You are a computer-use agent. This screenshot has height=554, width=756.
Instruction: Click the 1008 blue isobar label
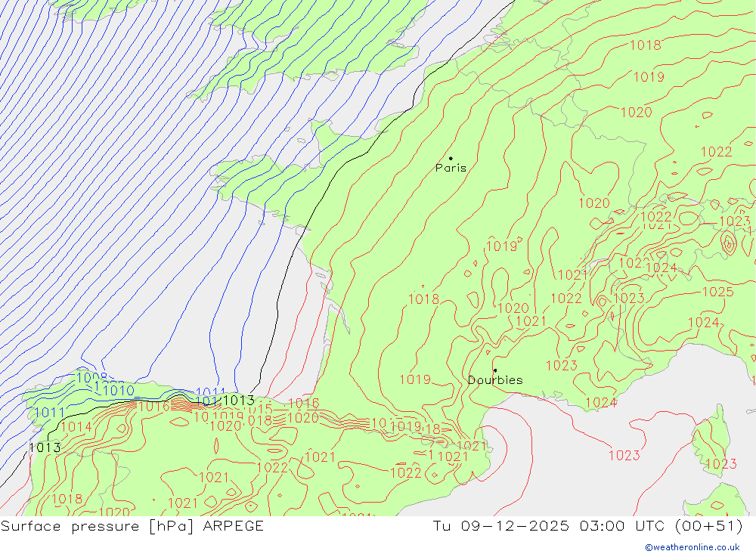point(91,378)
